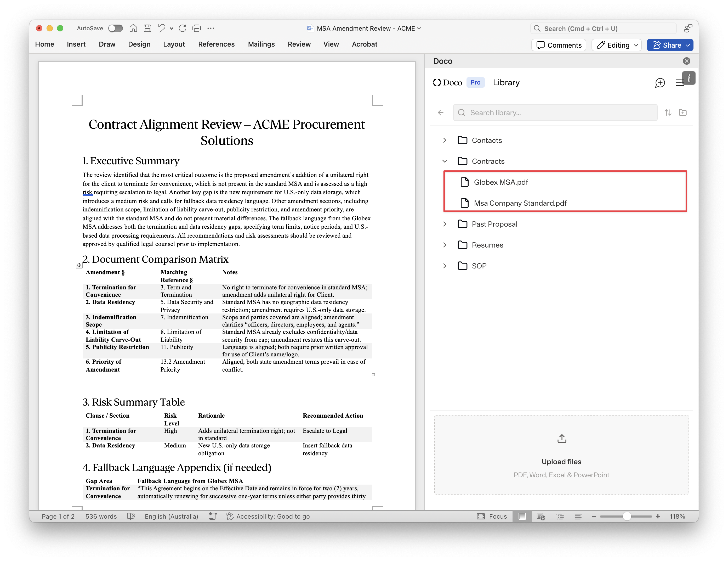Click the Comments button
Image resolution: width=728 pixels, height=561 pixels.
559,45
